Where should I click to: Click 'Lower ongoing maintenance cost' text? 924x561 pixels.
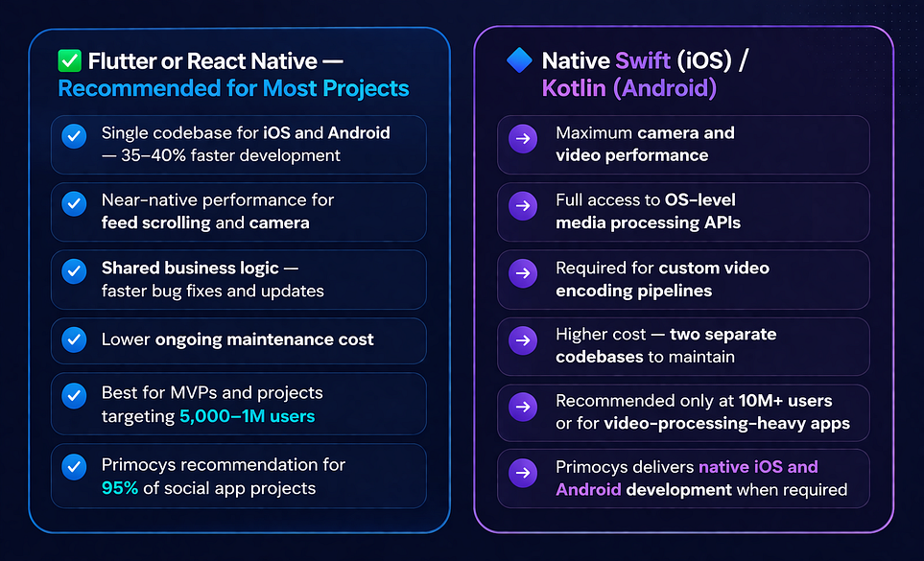(x=238, y=339)
